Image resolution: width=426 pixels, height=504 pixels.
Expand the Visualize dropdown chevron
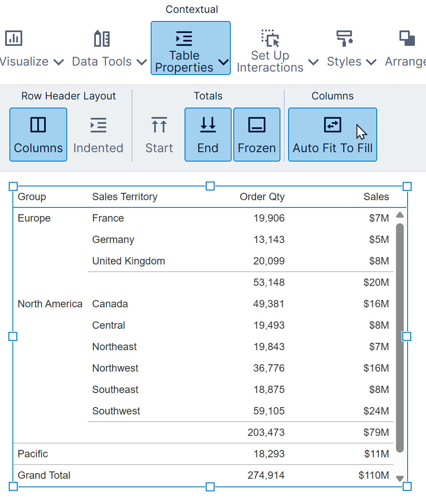pos(59,62)
